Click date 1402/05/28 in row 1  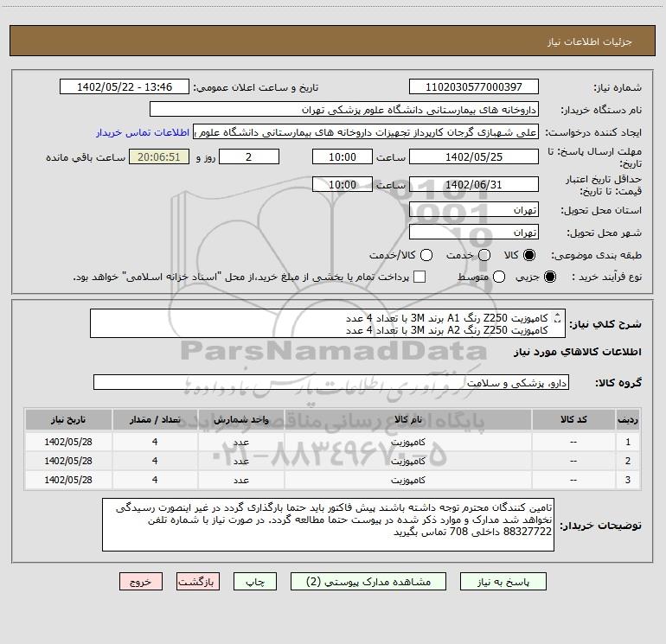tap(68, 442)
